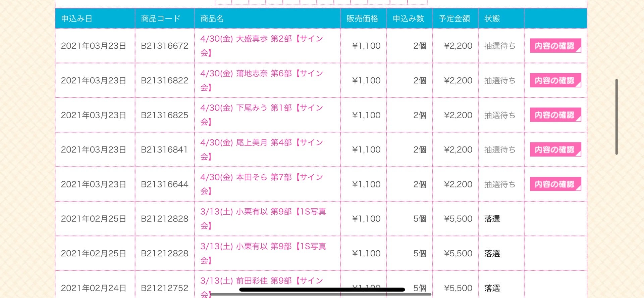Open the 尾上美月 第4部 サイン会 link
This screenshot has width=644, height=298.
(x=261, y=143)
